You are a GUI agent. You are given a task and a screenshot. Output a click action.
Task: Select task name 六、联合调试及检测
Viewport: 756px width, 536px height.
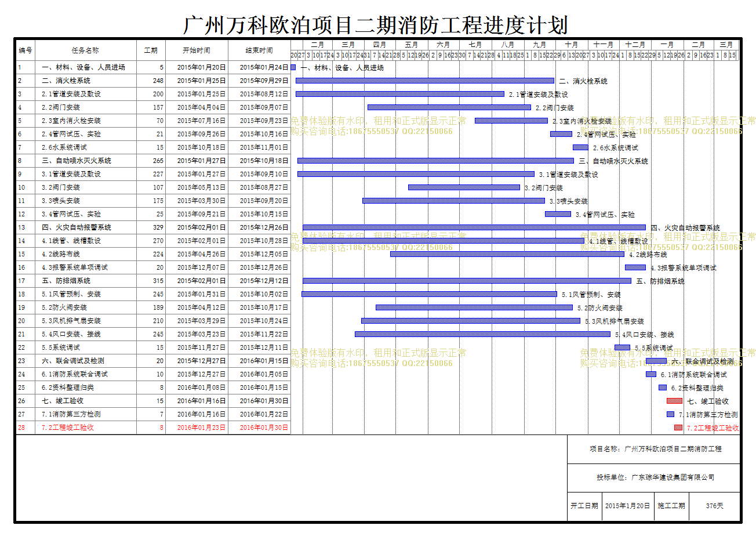[x=72, y=361]
